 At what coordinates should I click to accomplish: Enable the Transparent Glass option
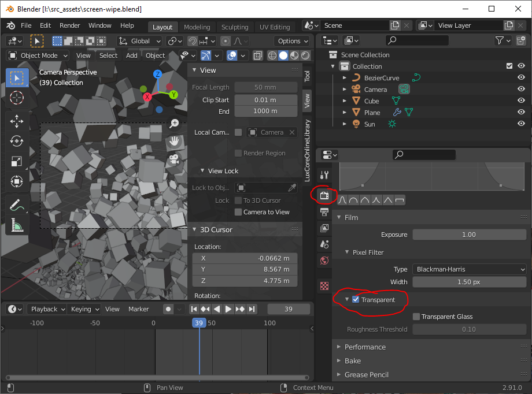pyautogui.click(x=415, y=316)
